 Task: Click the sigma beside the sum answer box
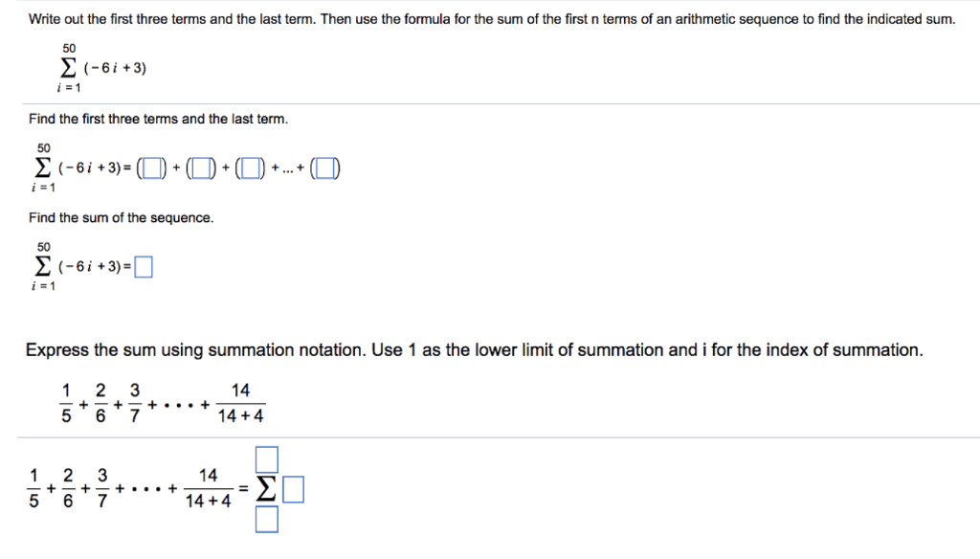coord(42,266)
